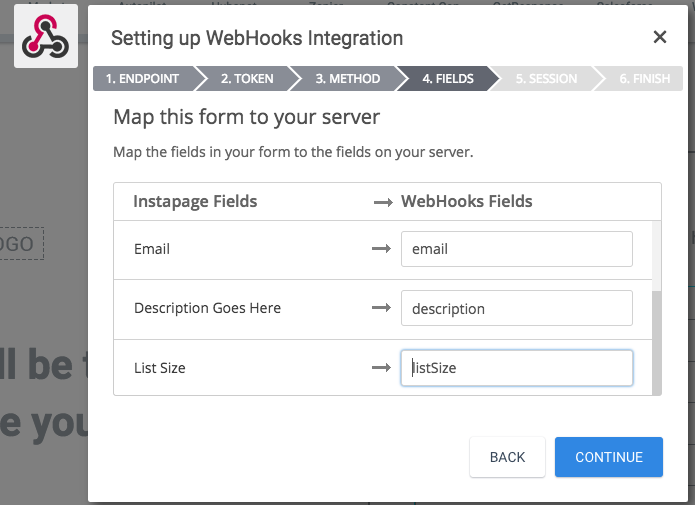The height and width of the screenshot is (505, 695).
Task: Click the "WebHooks Fields" column header
Action: [467, 201]
